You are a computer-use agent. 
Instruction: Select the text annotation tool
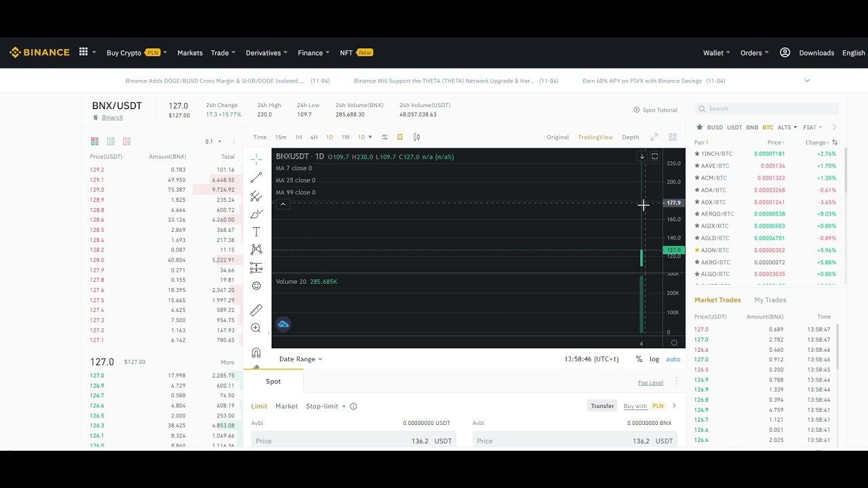coord(256,232)
